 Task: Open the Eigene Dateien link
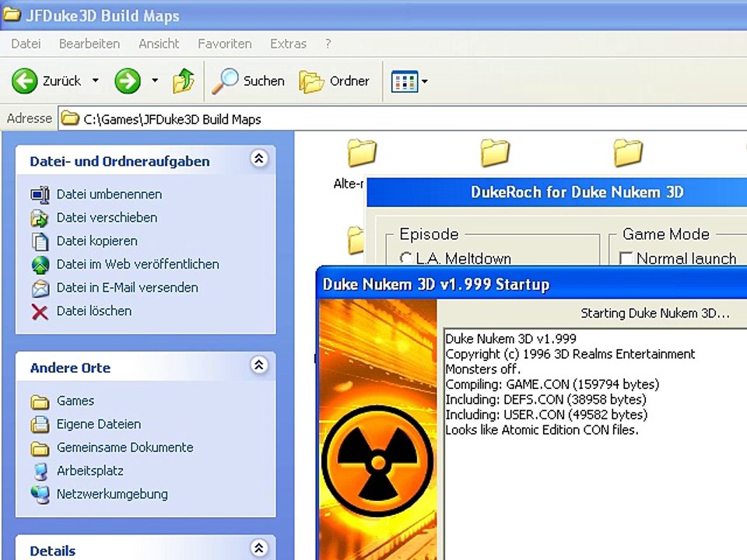click(99, 425)
